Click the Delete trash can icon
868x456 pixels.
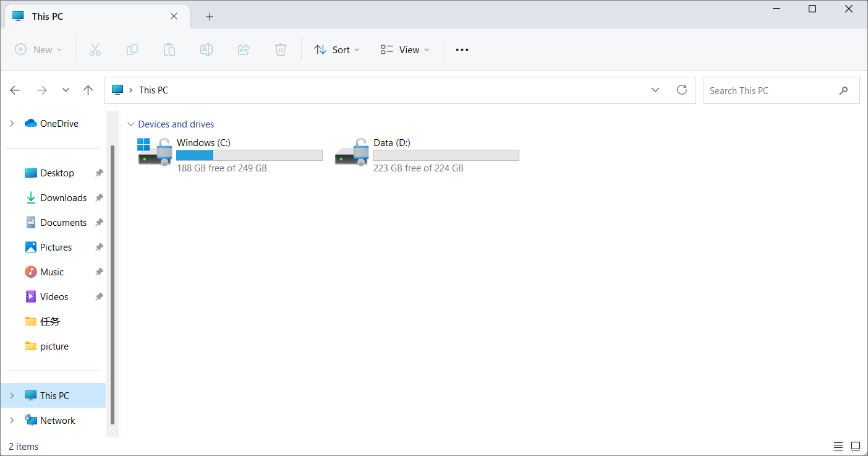click(x=281, y=49)
